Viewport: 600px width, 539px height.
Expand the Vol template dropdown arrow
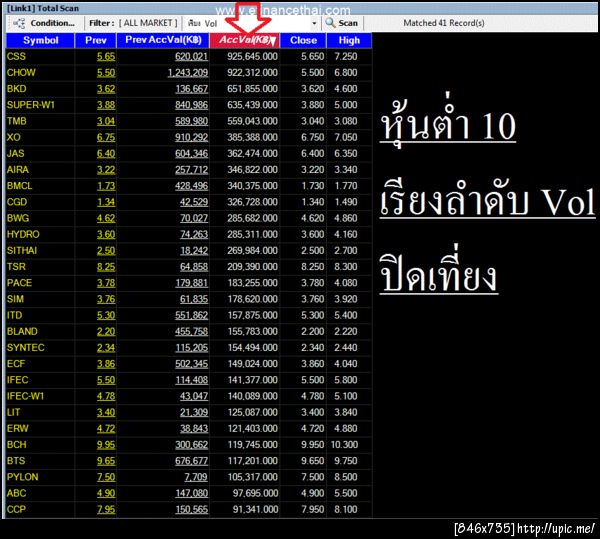tap(314, 23)
